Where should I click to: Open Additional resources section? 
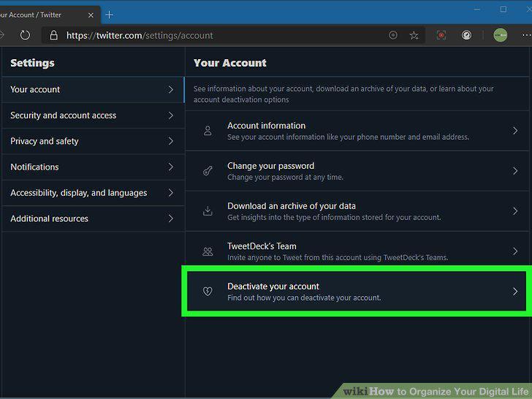tap(94, 218)
